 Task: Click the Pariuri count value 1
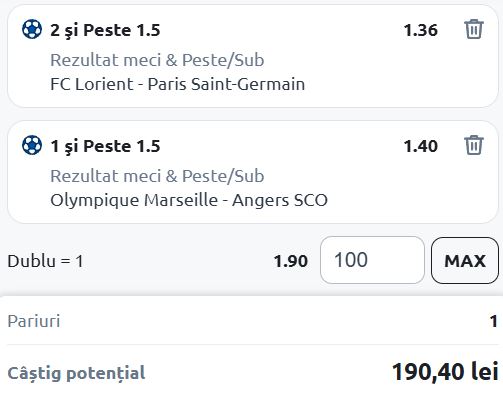pyautogui.click(x=494, y=321)
